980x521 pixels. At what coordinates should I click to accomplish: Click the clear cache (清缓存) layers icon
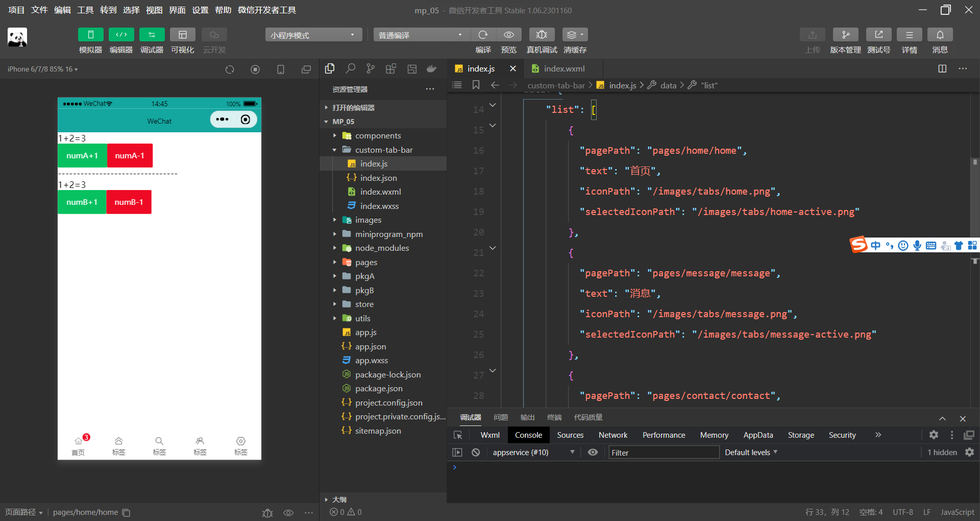[575, 35]
